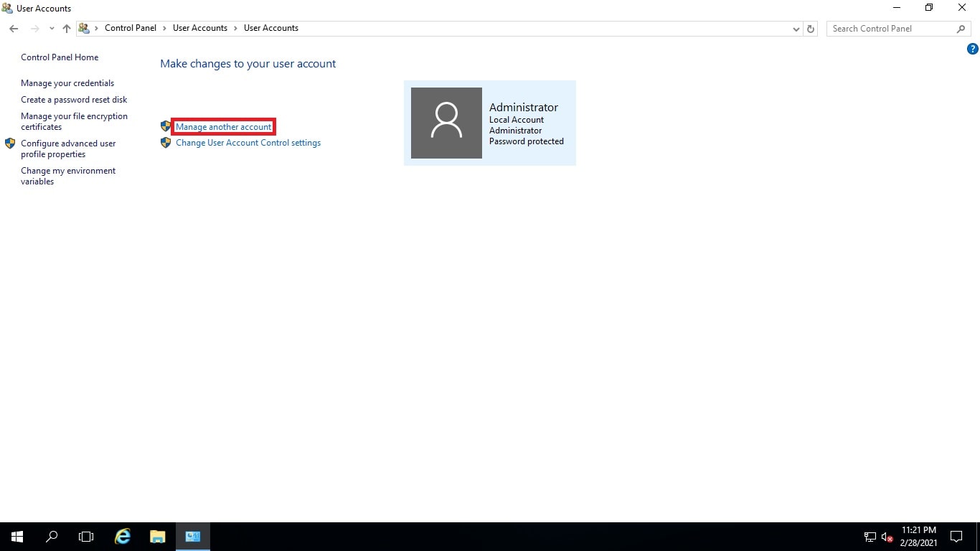Click the Administrator account name text
The image size is (980, 551).
tap(524, 108)
